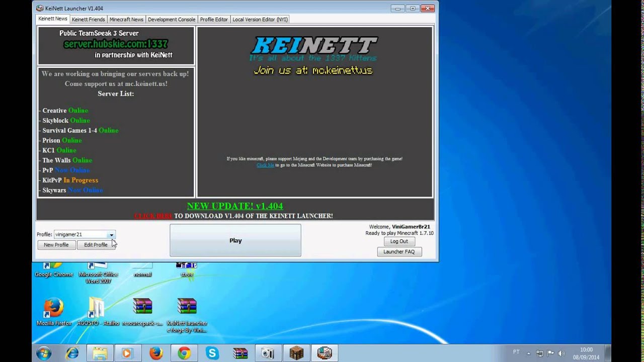The width and height of the screenshot is (644, 362).
Task: Click the server.hubskie.com:1337 address
Action: pos(116,44)
